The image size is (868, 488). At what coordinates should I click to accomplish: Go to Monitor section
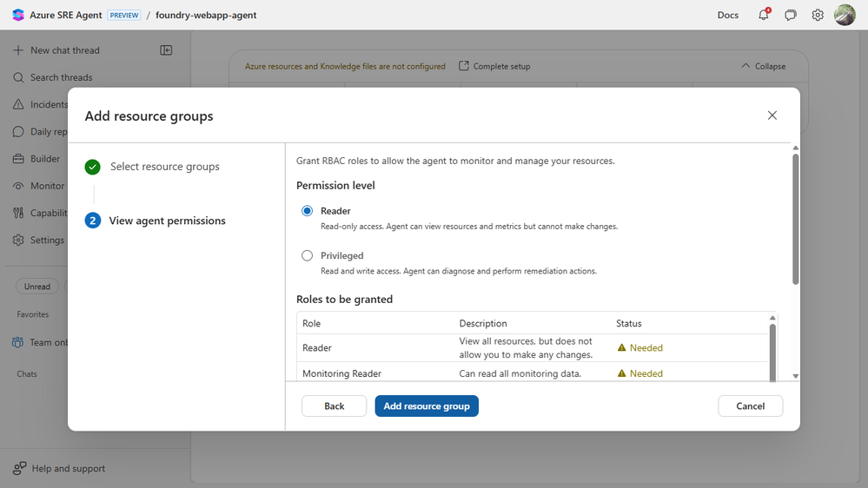pos(47,186)
